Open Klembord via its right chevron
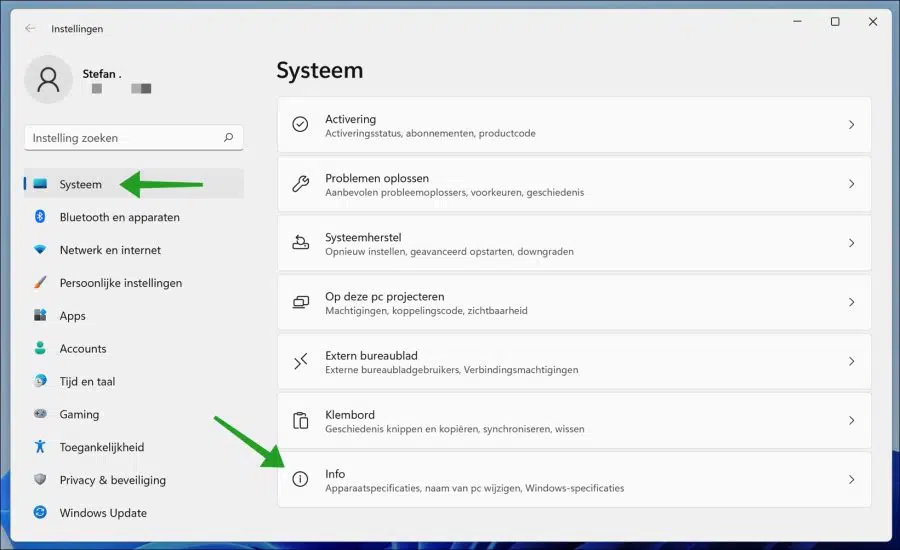This screenshot has width=900, height=550. (851, 420)
